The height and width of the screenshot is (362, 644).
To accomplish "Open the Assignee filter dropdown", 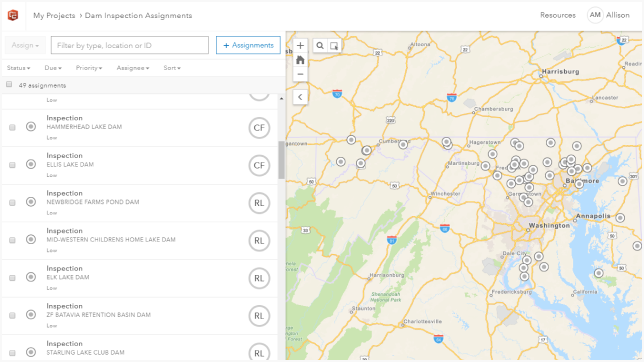I will pos(133,68).
